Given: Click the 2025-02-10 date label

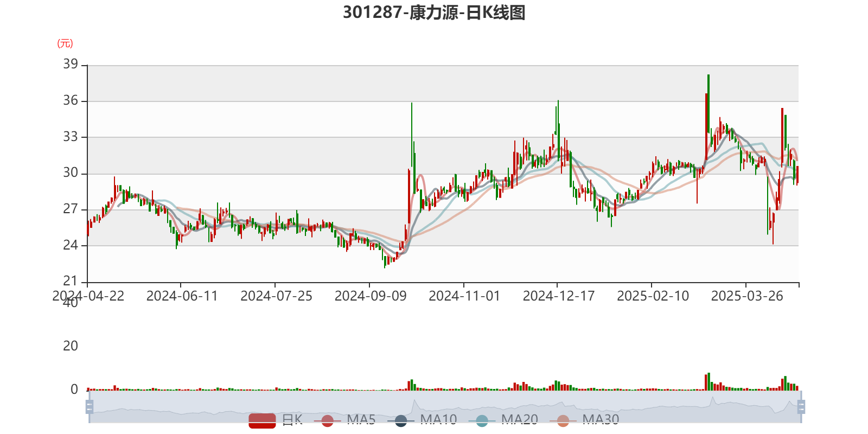Looking at the screenshot, I should 653,296.
